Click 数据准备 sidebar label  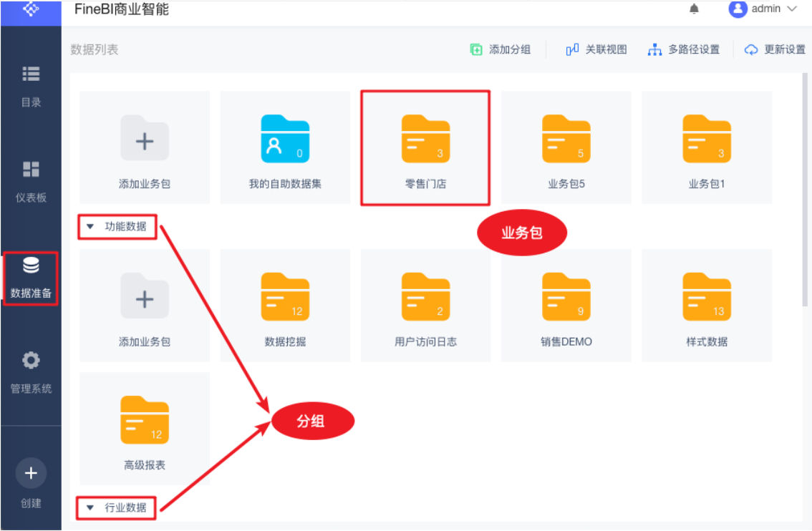coord(31,293)
